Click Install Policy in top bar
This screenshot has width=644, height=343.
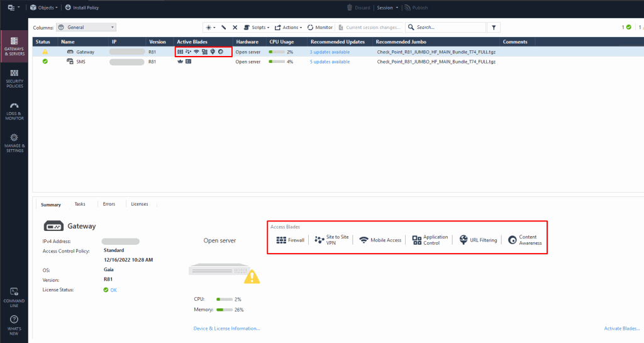coord(82,8)
